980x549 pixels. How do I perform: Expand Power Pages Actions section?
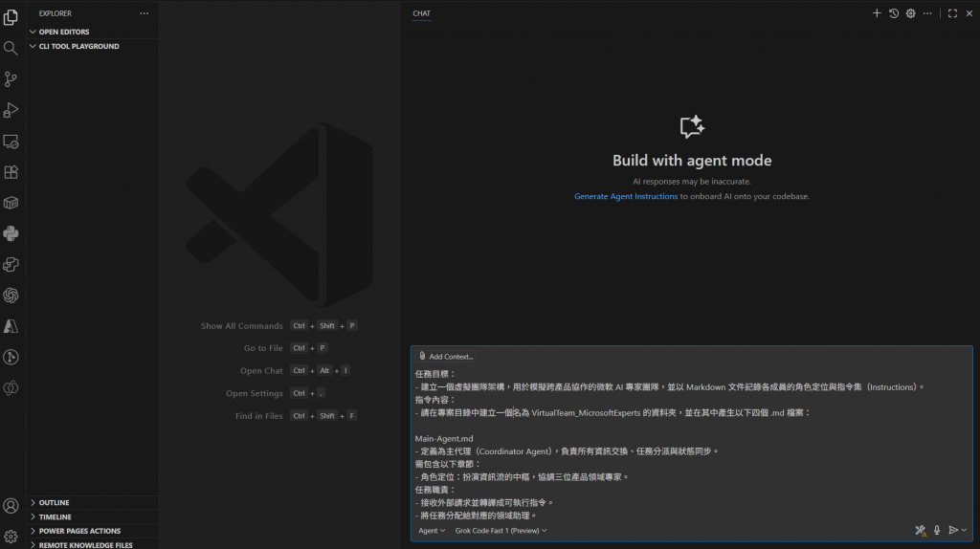click(93, 531)
